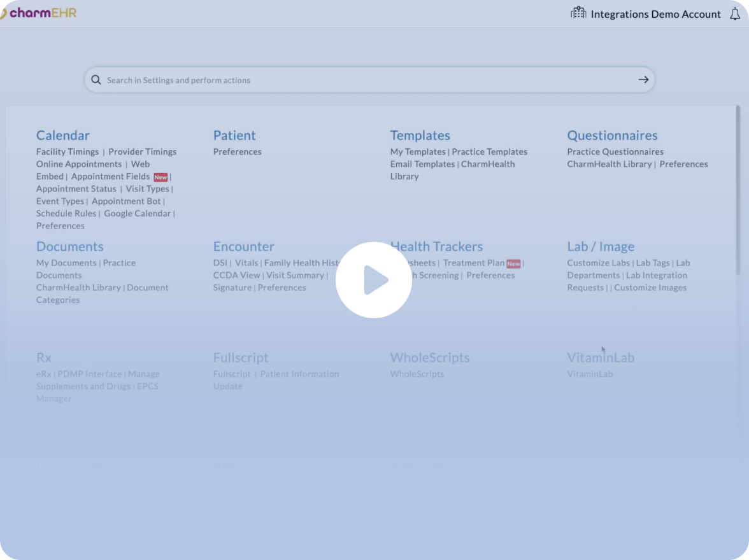The width and height of the screenshot is (749, 560).
Task: Click the settings page vertical scrollbar
Action: tap(738, 191)
